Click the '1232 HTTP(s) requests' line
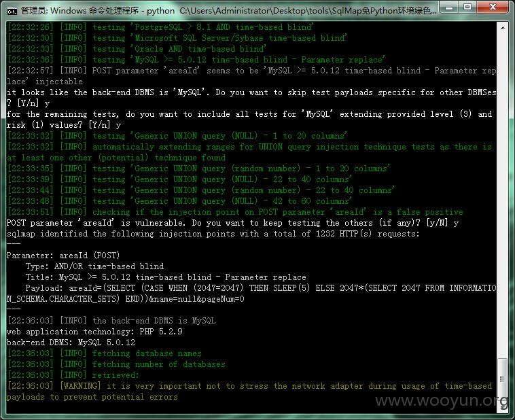This screenshot has width=515, height=420. point(213,234)
